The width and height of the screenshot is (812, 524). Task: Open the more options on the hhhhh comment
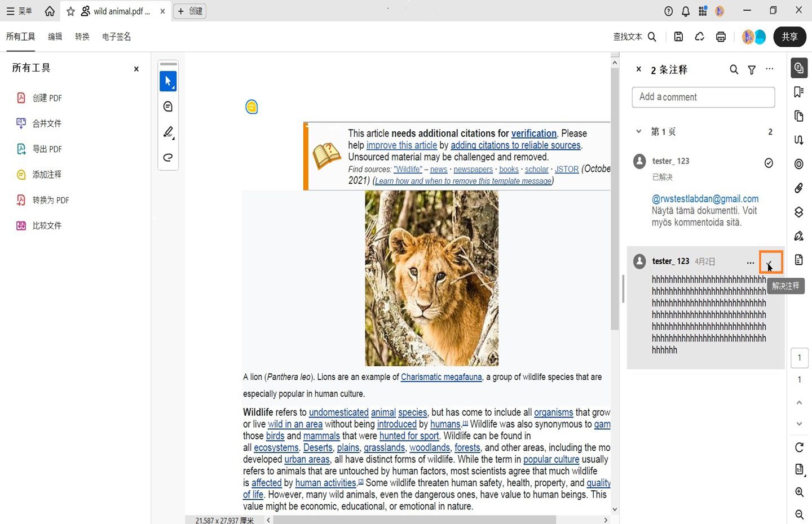click(750, 262)
